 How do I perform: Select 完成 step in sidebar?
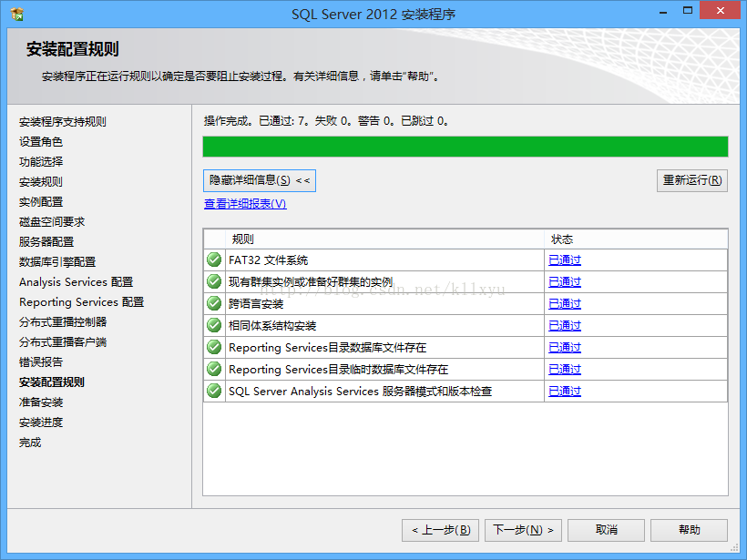[30, 443]
